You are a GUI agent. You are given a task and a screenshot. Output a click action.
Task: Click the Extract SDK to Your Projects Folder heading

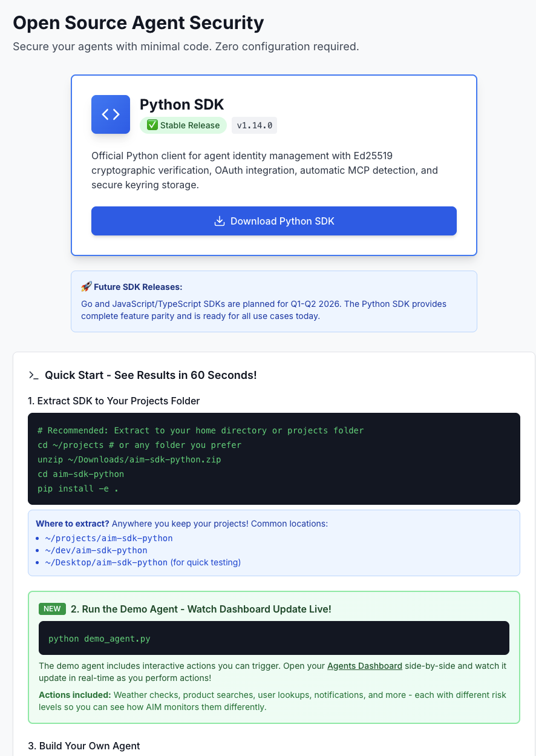[114, 401]
